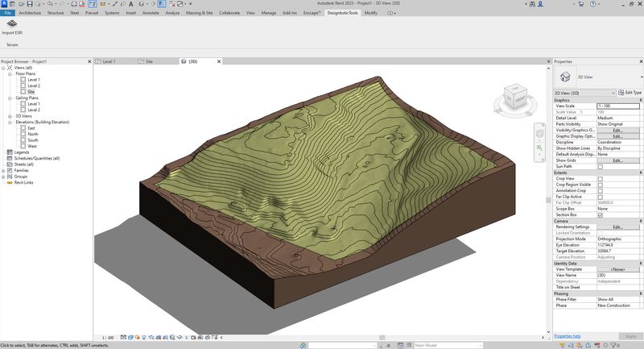Open the Properties help link
This screenshot has width=644, height=349.
click(568, 336)
